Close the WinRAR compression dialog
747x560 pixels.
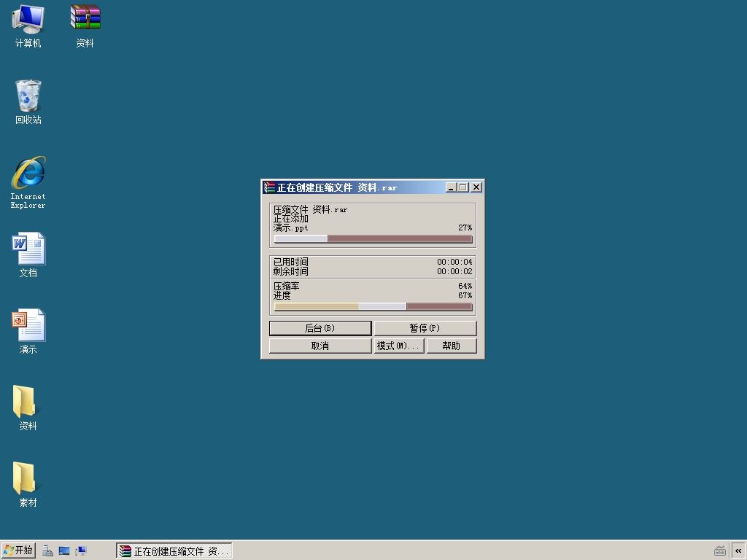(x=476, y=187)
